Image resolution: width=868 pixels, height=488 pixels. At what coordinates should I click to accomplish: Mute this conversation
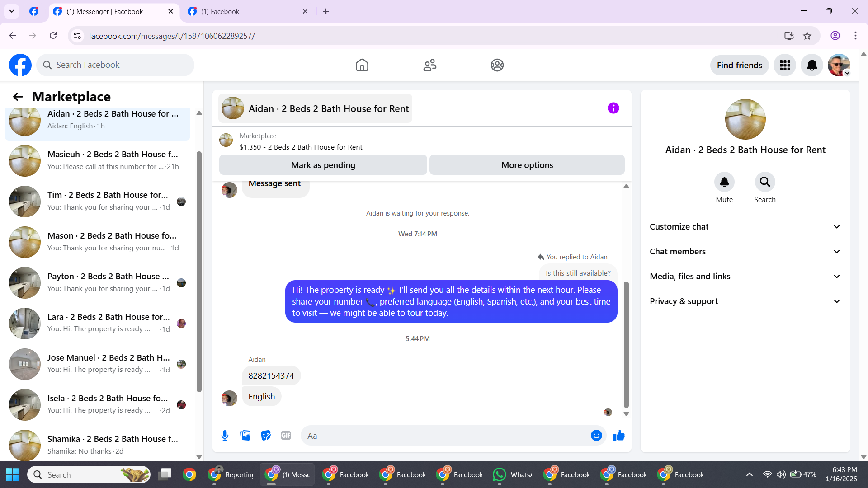coord(724,182)
